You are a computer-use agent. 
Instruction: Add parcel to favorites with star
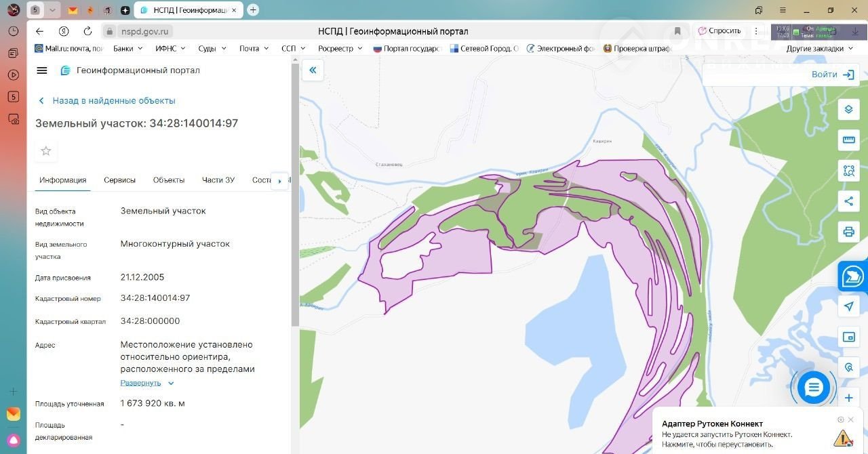(x=46, y=151)
